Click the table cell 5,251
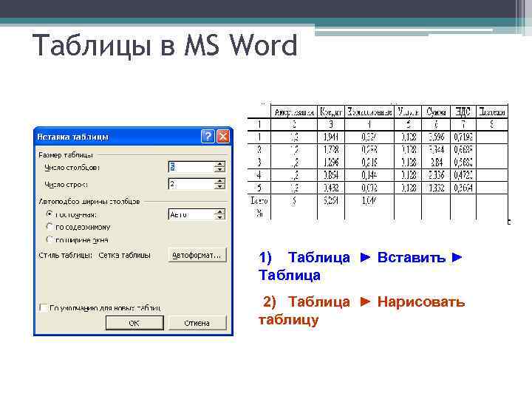532x399 pixels. pos(330,200)
